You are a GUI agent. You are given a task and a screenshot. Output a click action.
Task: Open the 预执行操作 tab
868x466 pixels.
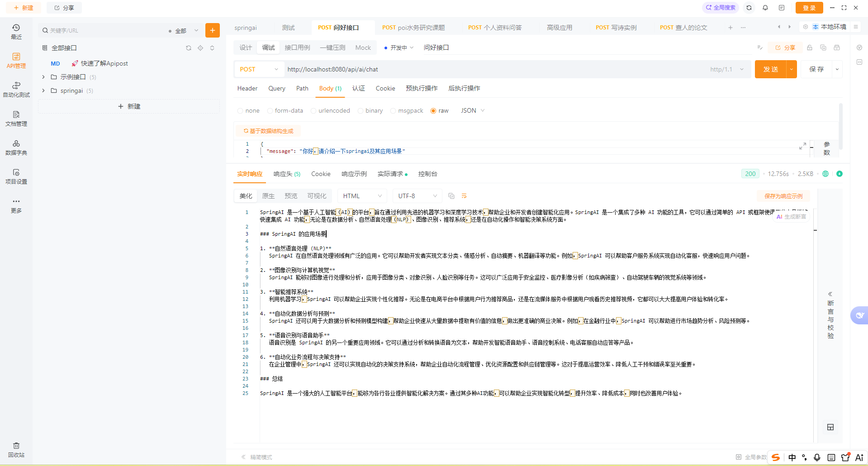pos(422,88)
